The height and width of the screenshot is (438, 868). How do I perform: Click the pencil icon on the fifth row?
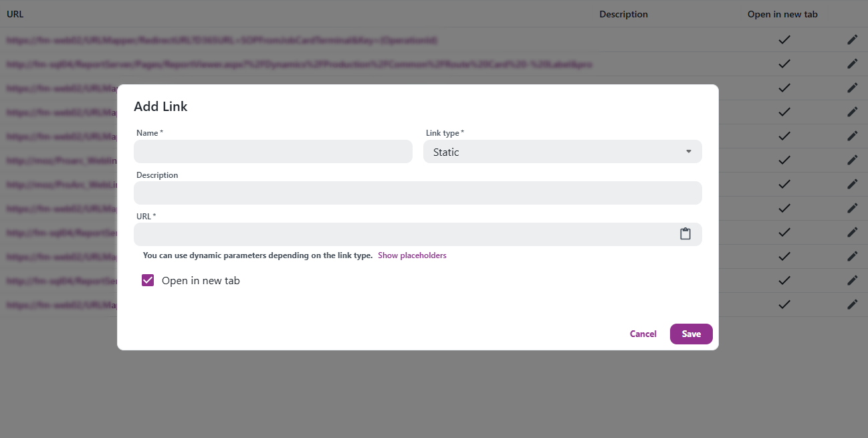[x=853, y=136]
